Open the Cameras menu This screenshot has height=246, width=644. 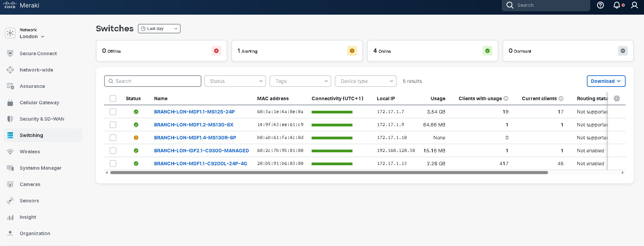click(30, 184)
